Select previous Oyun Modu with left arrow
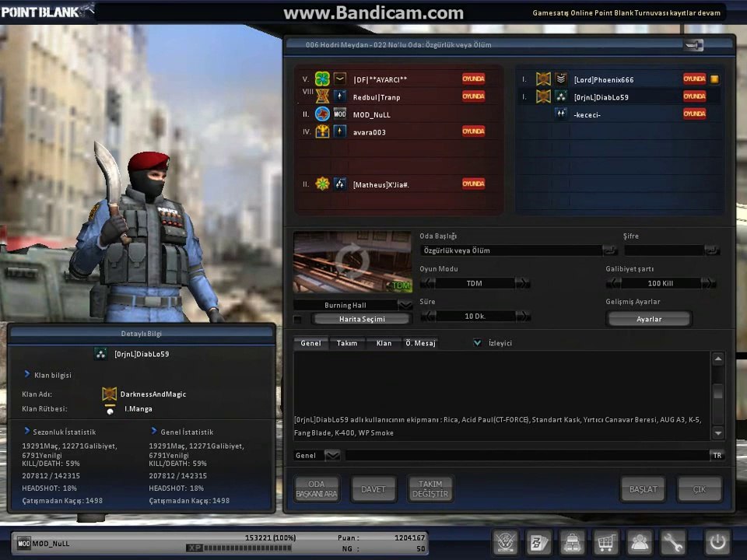The width and height of the screenshot is (747, 560). click(x=428, y=283)
